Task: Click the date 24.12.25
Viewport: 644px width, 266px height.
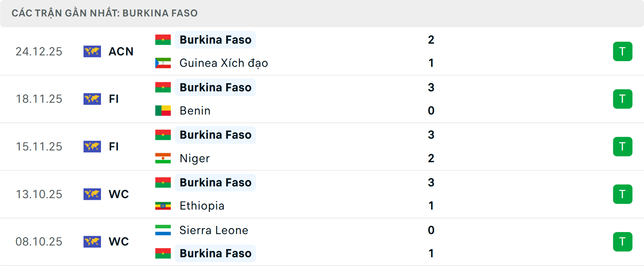Action: click(39, 51)
